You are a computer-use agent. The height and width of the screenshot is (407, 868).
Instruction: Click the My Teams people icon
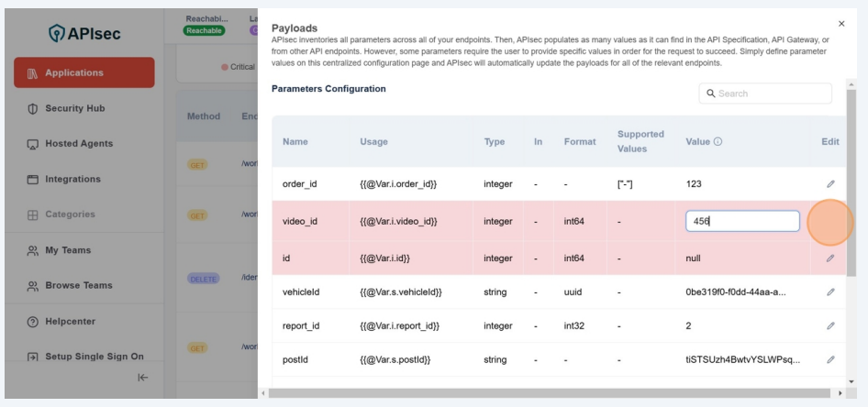click(x=33, y=250)
